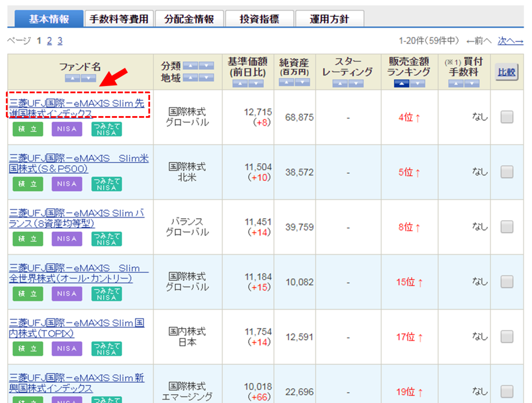Screen dimensions: 532x403
Task: Open eMAXIS Slim 新興国株式インデックス fund
Action: coord(77,383)
